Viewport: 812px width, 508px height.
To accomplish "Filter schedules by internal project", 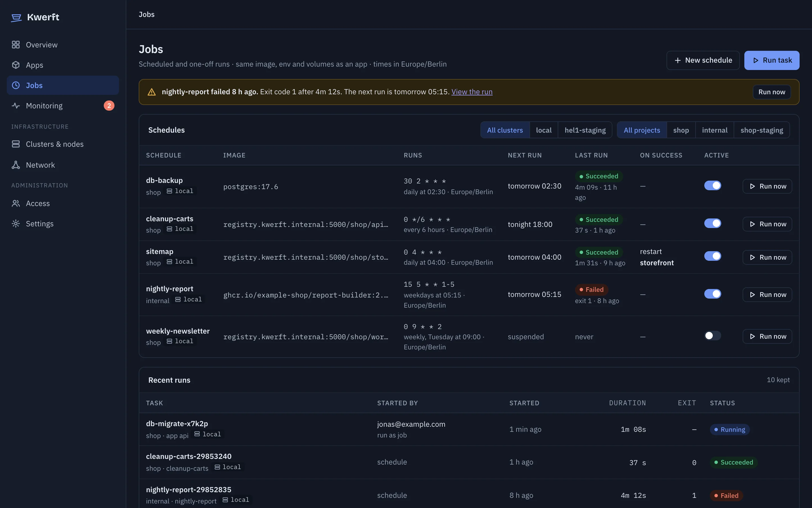I will click(715, 130).
